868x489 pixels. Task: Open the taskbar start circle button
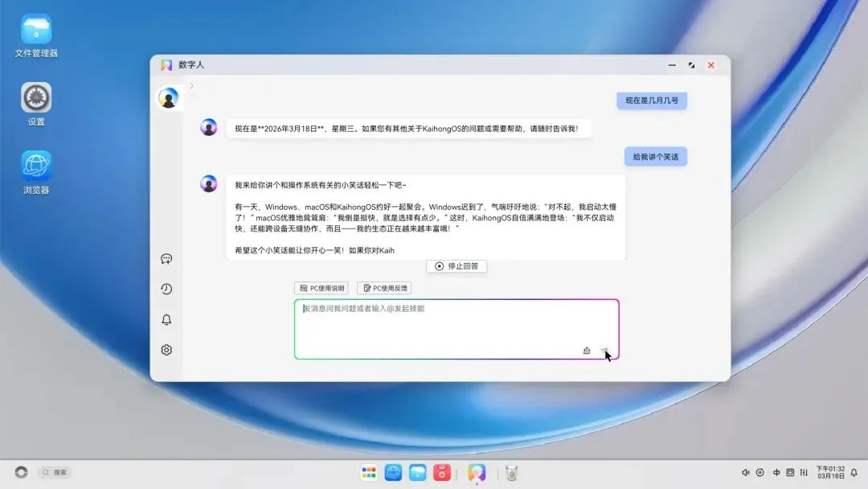(x=21, y=472)
